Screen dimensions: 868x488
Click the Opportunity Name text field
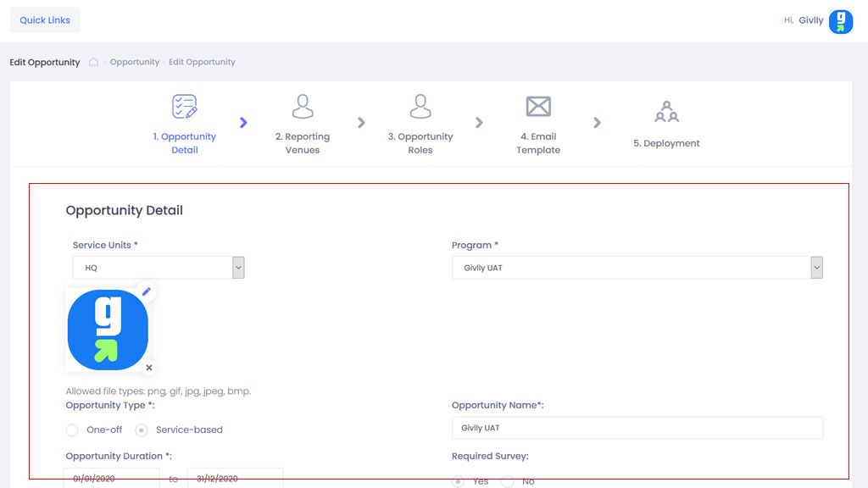coord(637,428)
